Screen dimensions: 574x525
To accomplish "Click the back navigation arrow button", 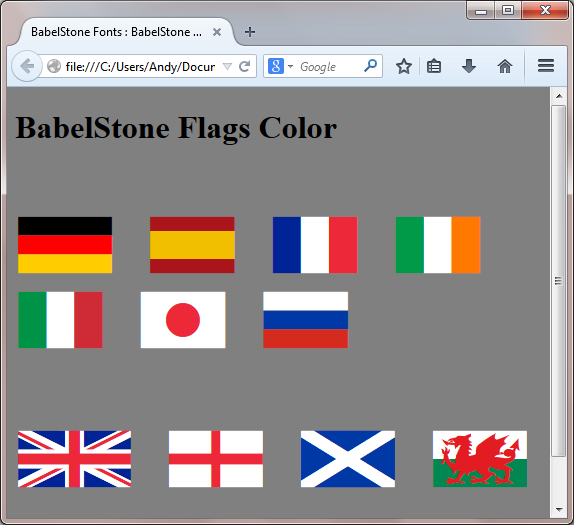I will tap(26, 66).
